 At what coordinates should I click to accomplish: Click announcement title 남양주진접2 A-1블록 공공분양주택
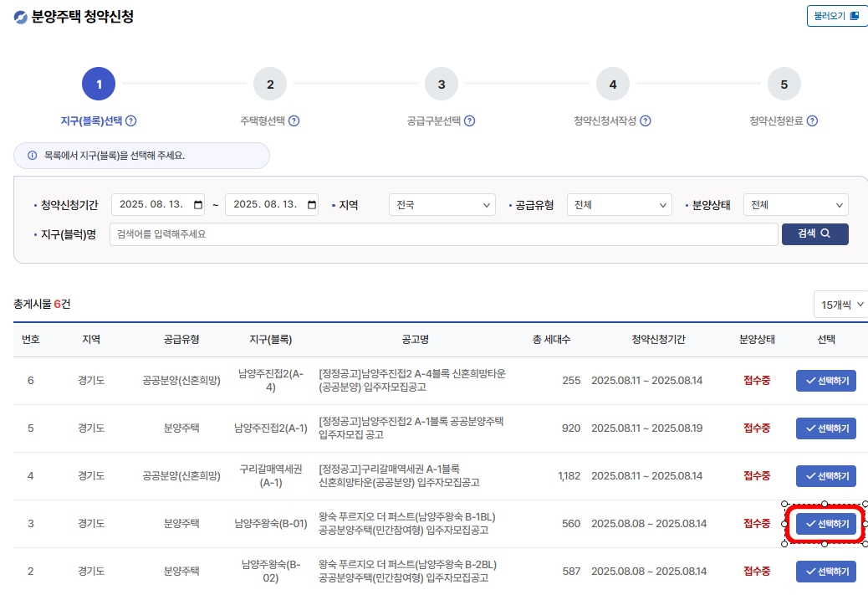pos(411,428)
